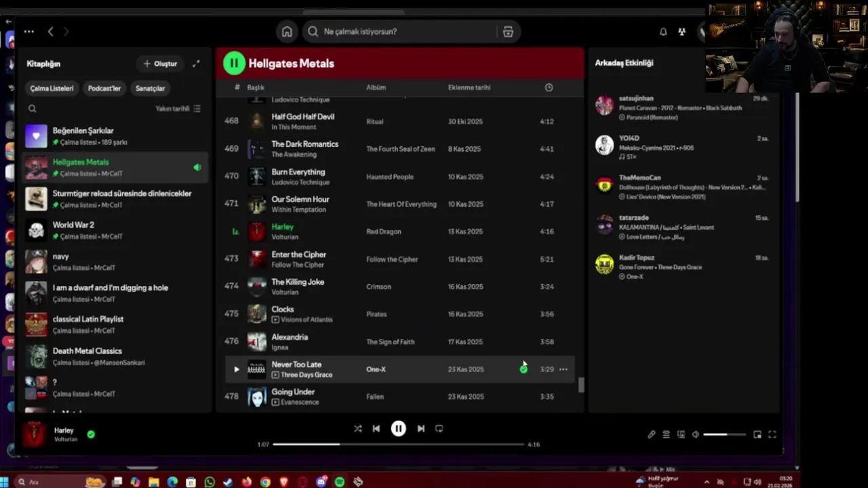The width and height of the screenshot is (868, 488).
Task: Open connect to device icon
Action: point(681,434)
